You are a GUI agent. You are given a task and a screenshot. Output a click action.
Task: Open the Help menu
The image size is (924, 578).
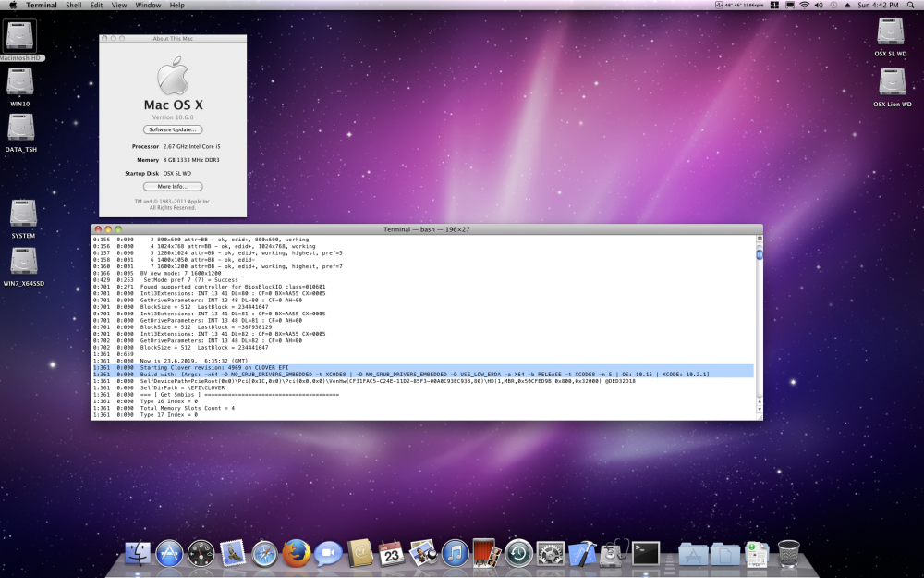tap(176, 5)
